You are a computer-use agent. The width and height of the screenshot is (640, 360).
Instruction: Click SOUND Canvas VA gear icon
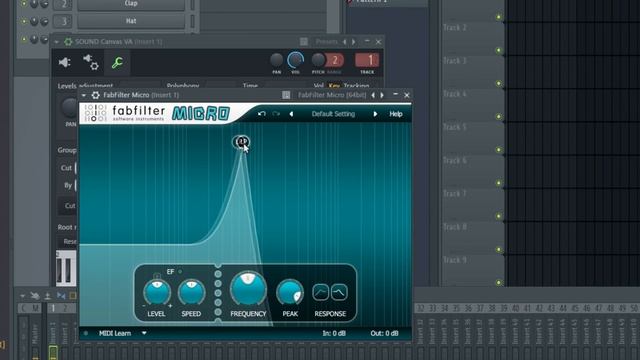point(68,42)
